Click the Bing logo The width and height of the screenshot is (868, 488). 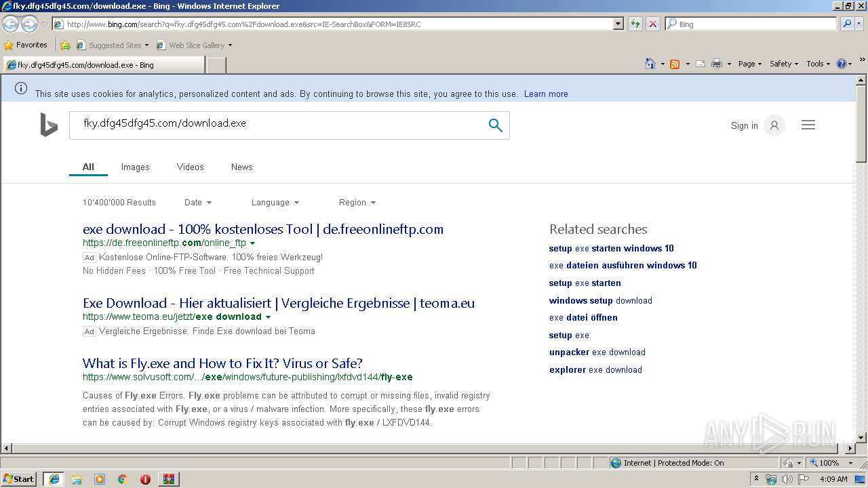click(x=49, y=125)
